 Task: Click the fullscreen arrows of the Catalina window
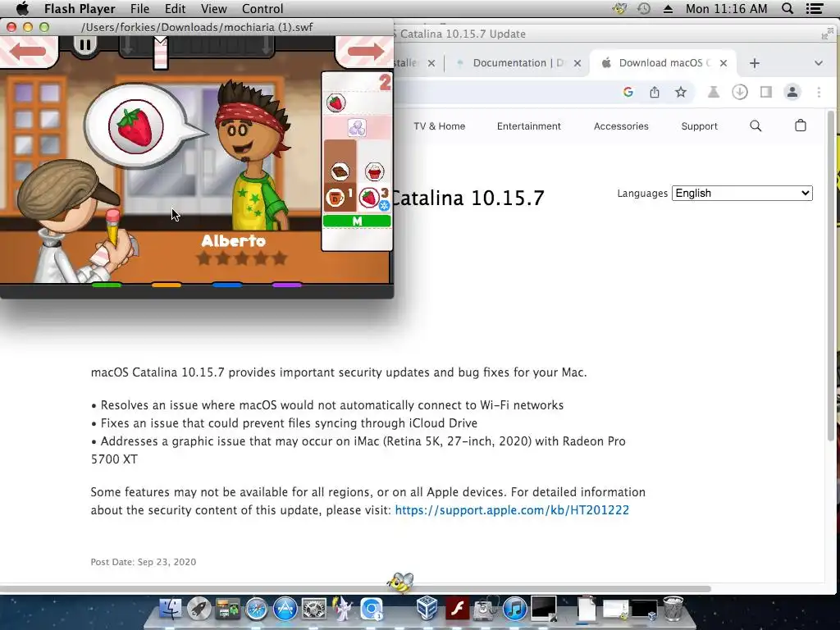(827, 34)
